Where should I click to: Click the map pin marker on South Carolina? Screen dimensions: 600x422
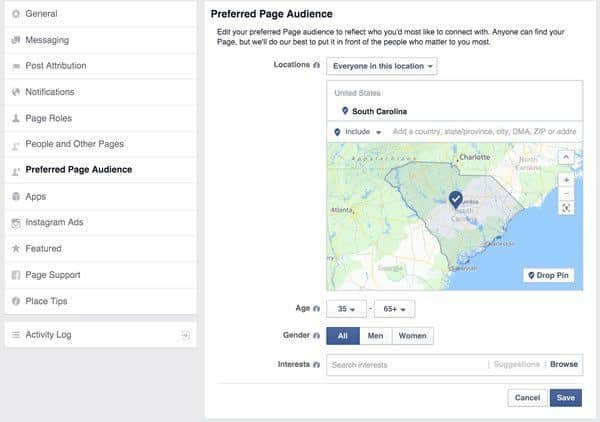[455, 200]
